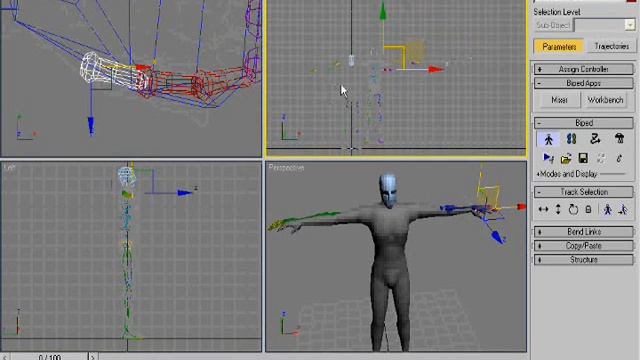Open Biped Mixer Mode icon

619,139
